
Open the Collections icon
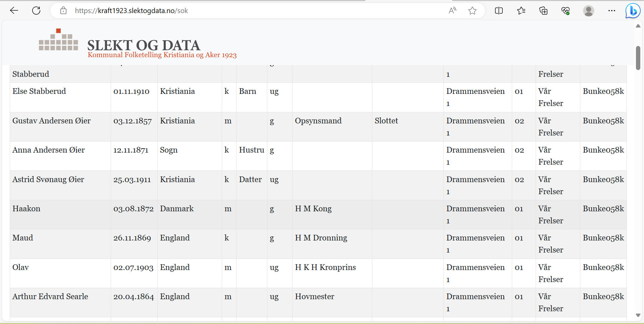pos(543,11)
